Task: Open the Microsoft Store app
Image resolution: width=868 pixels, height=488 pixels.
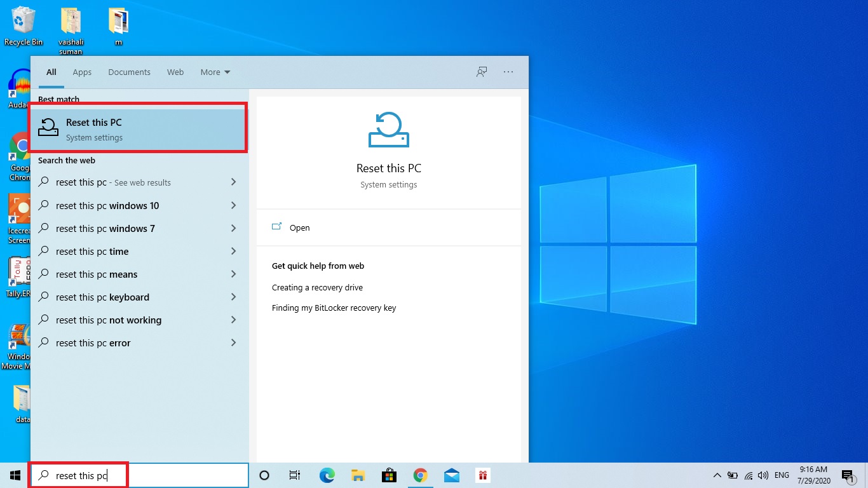Action: pyautogui.click(x=389, y=475)
